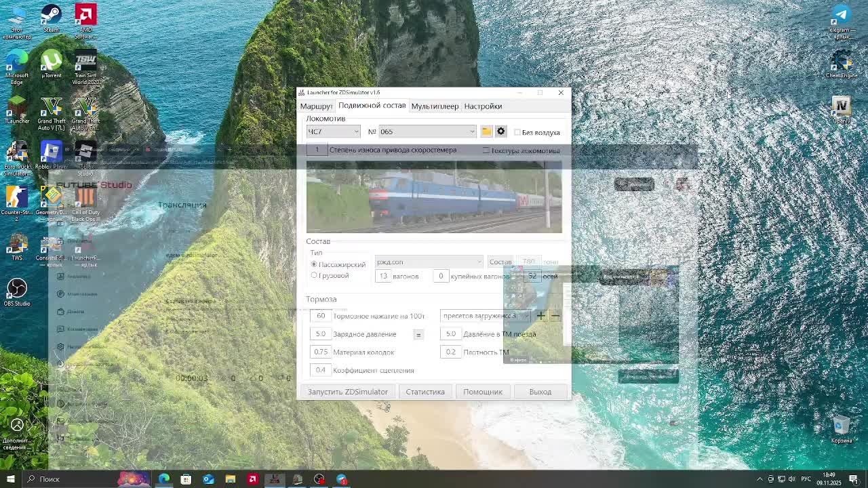Launch uTorrent from the desktop
The width and height of the screenshot is (868, 488).
pyautogui.click(x=51, y=64)
